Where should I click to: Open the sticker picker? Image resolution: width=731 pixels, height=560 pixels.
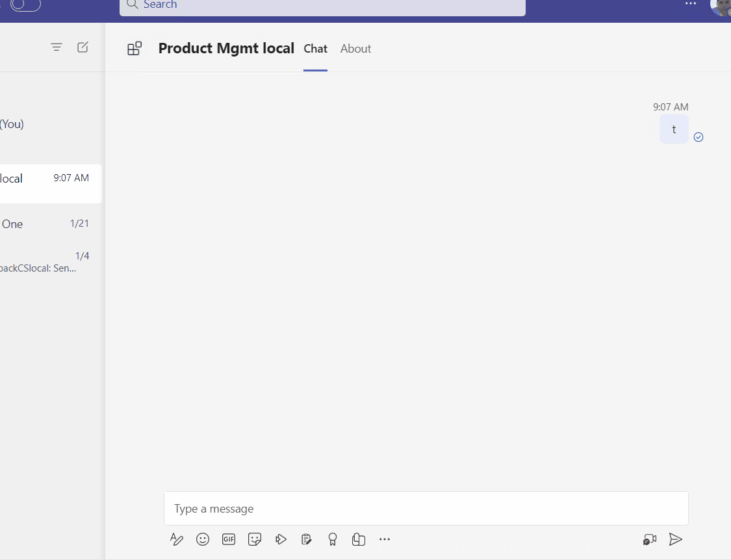tap(255, 539)
